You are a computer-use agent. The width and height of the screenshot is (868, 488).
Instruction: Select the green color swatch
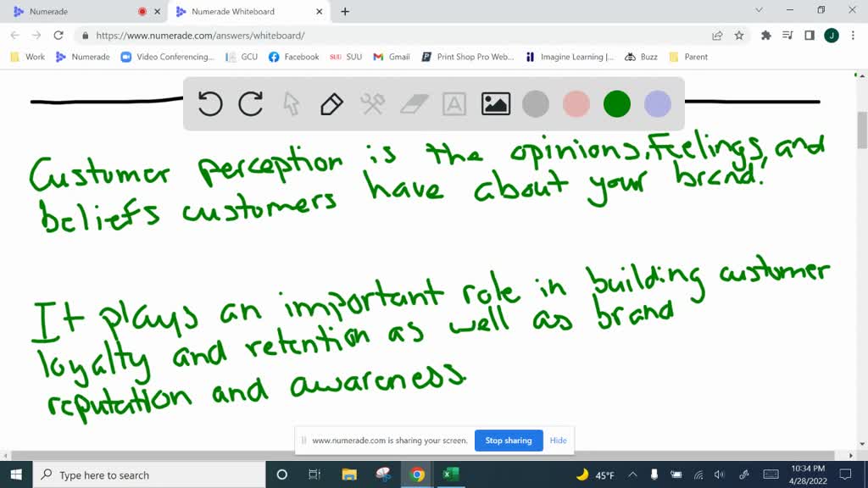click(x=616, y=103)
